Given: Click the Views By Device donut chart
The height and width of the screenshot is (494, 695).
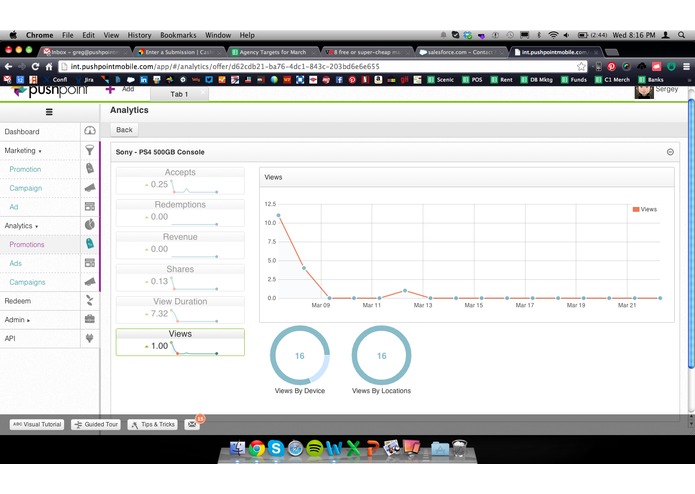Looking at the screenshot, I should (x=300, y=355).
